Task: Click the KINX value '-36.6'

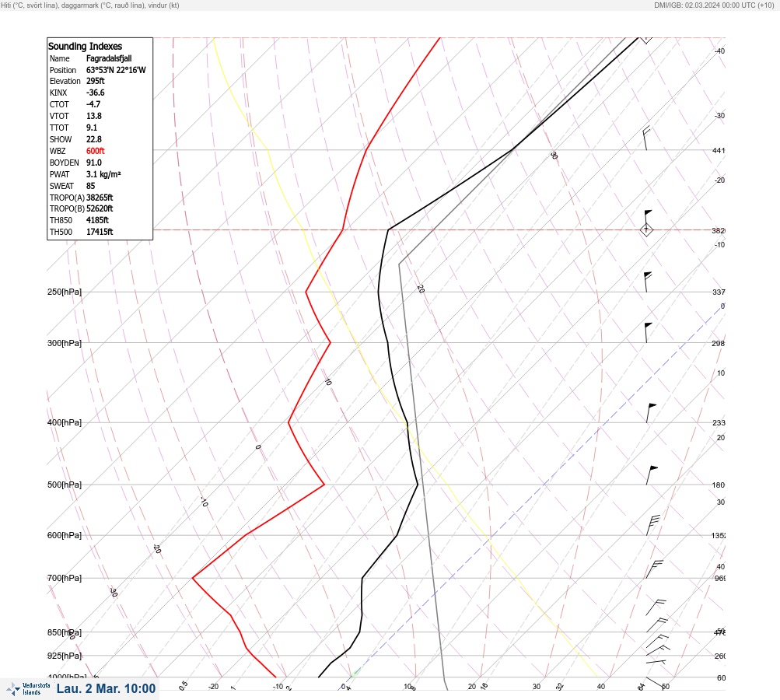Action: click(x=96, y=93)
